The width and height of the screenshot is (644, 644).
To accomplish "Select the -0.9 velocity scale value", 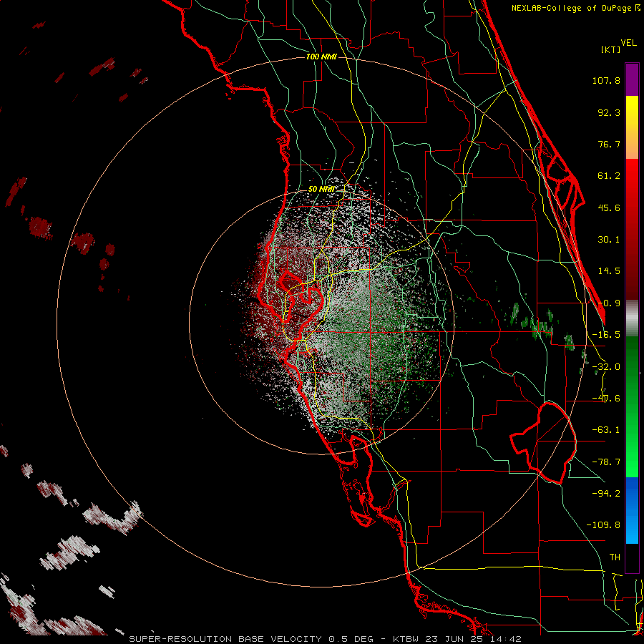I will 609,303.
